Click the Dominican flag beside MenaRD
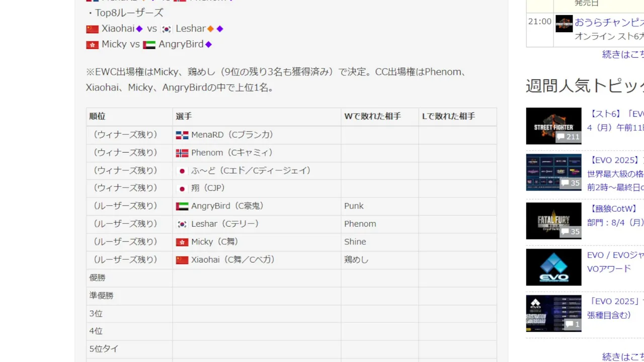The width and height of the screenshot is (644, 362). (x=182, y=135)
